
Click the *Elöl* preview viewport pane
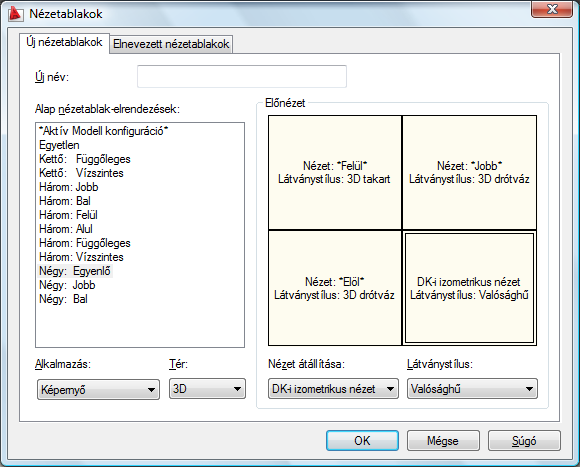click(335, 288)
